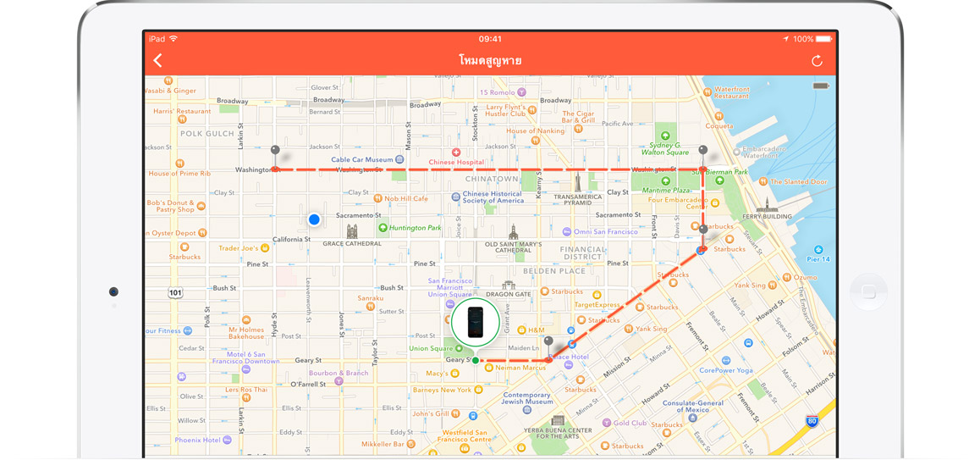The height and width of the screenshot is (460, 980).
Task: Tap the back arrow in the header
Action: click(157, 61)
